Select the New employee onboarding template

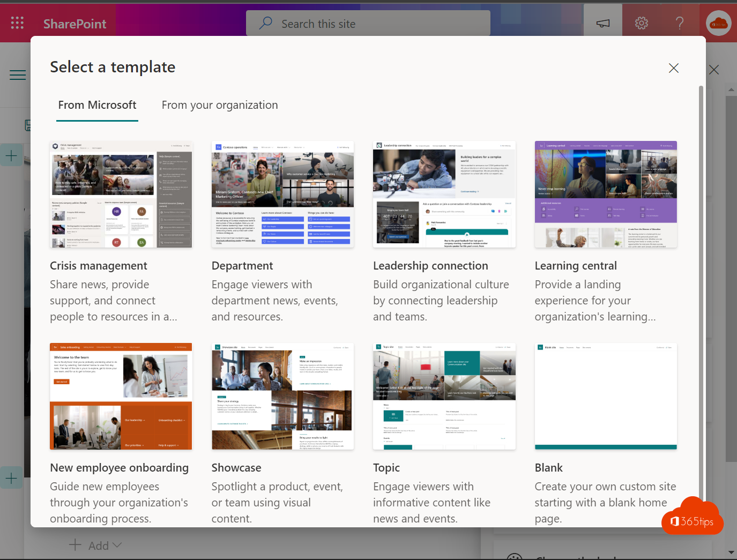click(121, 396)
